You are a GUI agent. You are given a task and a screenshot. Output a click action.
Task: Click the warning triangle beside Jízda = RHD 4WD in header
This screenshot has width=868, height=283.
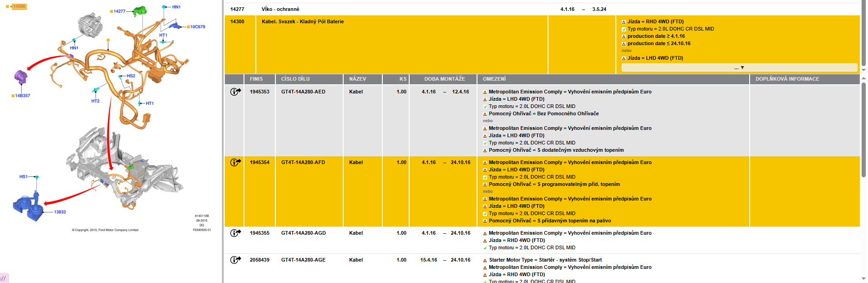click(624, 22)
